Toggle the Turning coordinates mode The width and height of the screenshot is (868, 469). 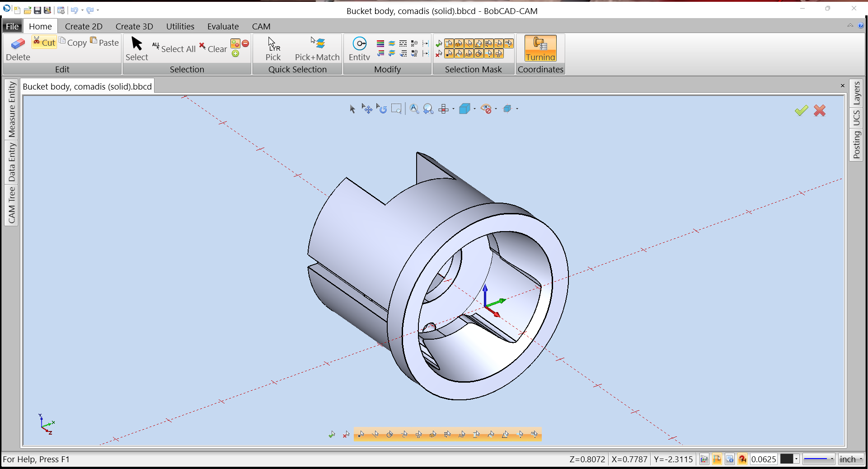pos(540,49)
